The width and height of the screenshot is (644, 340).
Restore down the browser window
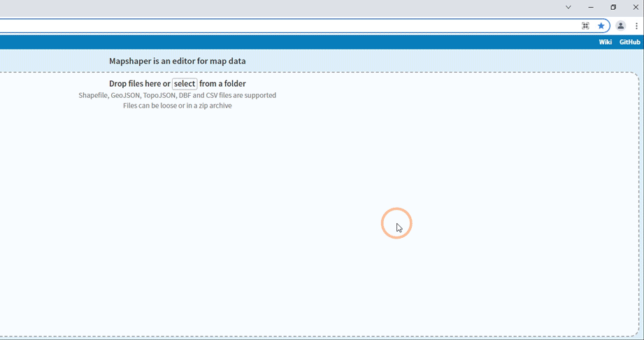coord(613,7)
